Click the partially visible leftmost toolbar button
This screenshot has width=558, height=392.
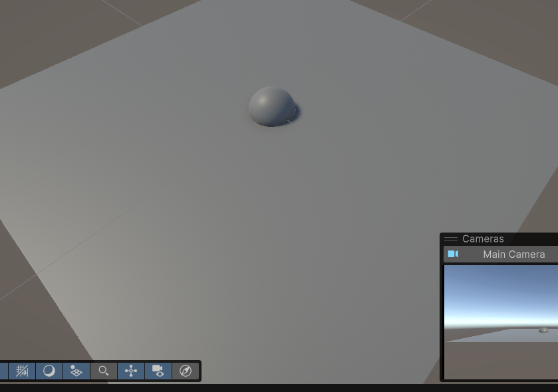tap(3, 371)
